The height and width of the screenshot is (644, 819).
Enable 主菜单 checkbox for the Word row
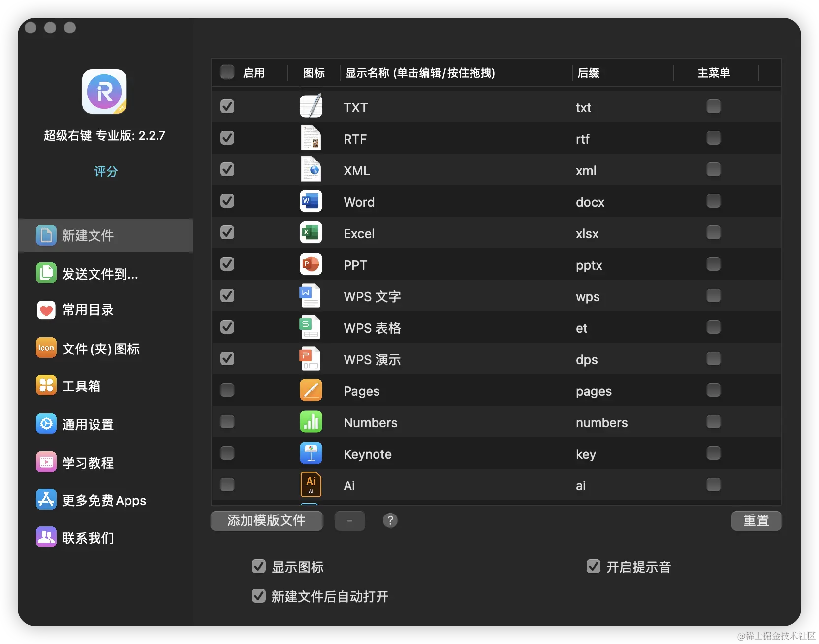[714, 201]
